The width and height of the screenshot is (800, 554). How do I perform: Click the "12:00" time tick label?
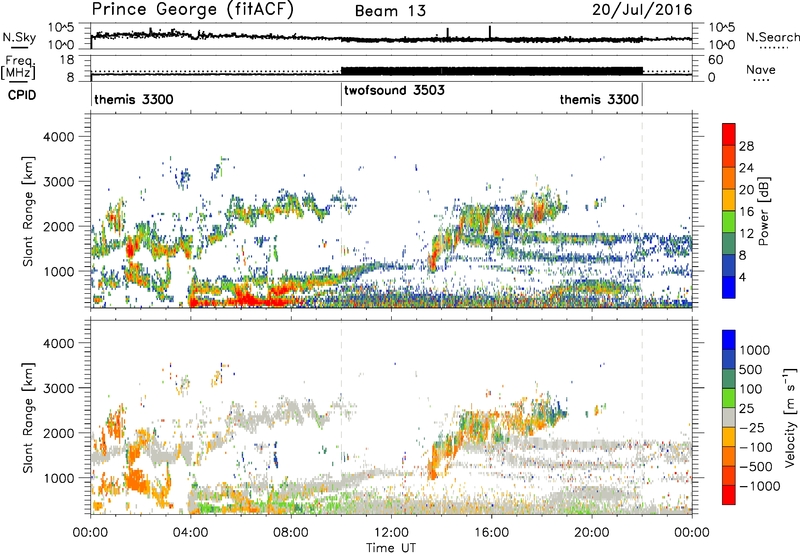click(x=391, y=533)
